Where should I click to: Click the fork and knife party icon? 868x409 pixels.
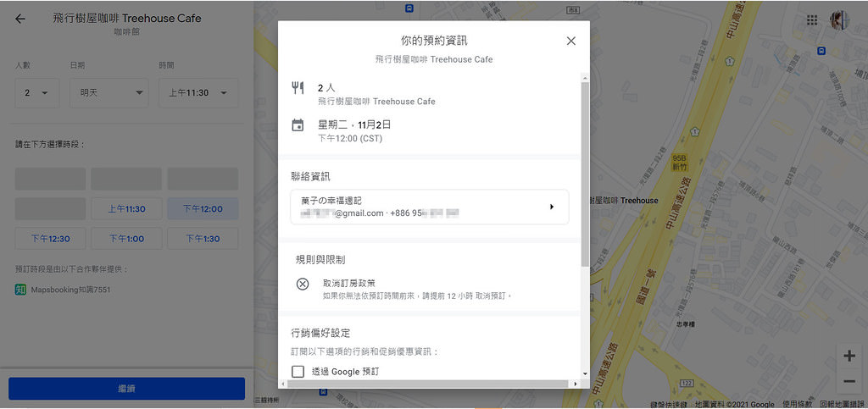[298, 88]
